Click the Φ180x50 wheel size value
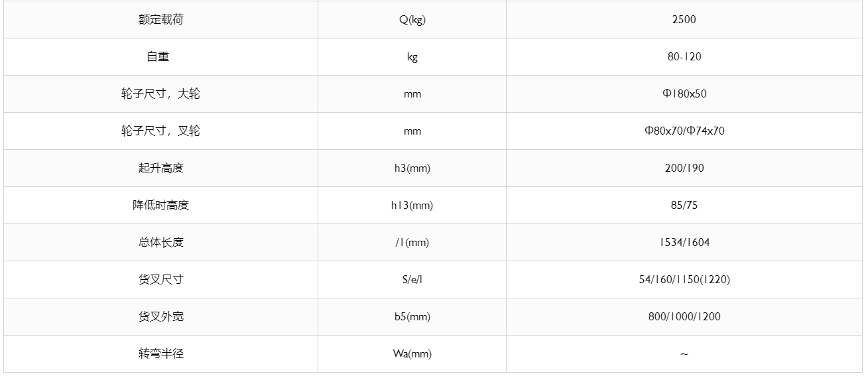 [684, 94]
